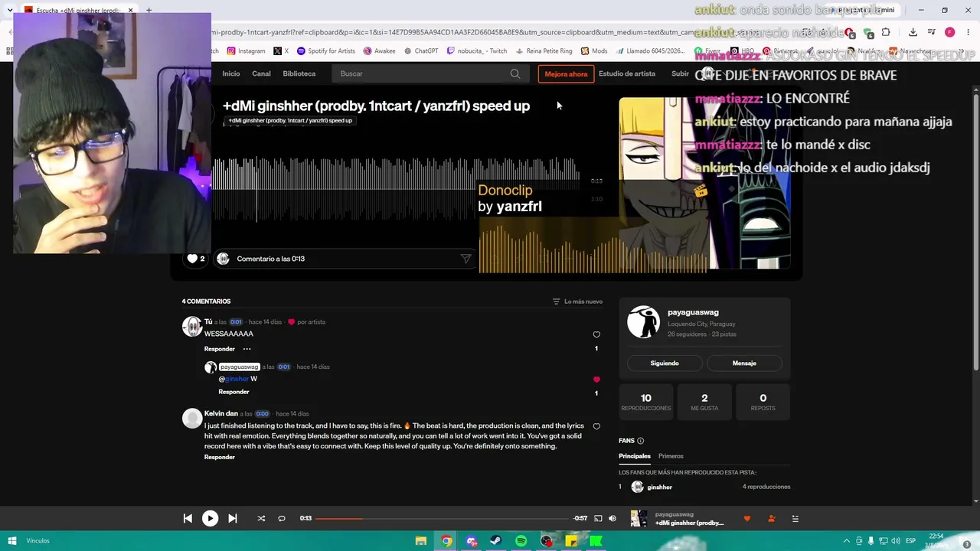Open the Biblioteca navigation item
Image resolution: width=980 pixels, height=551 pixels.
tap(299, 73)
